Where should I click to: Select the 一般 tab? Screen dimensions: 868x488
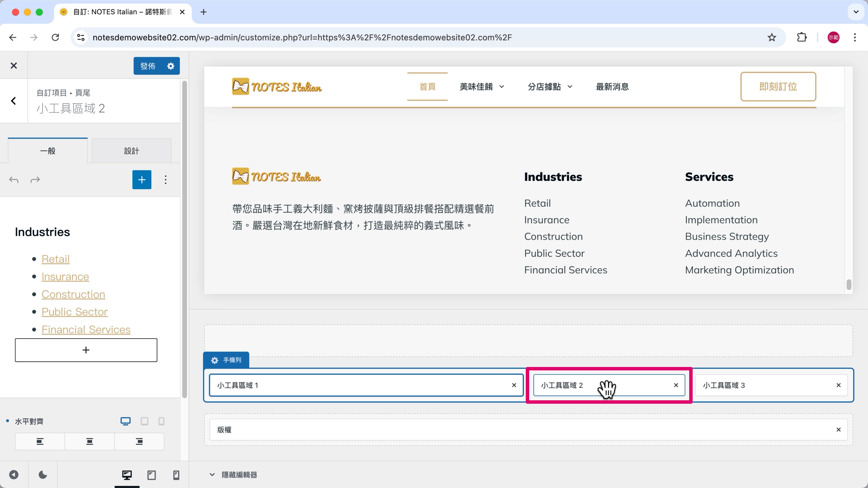click(x=47, y=151)
